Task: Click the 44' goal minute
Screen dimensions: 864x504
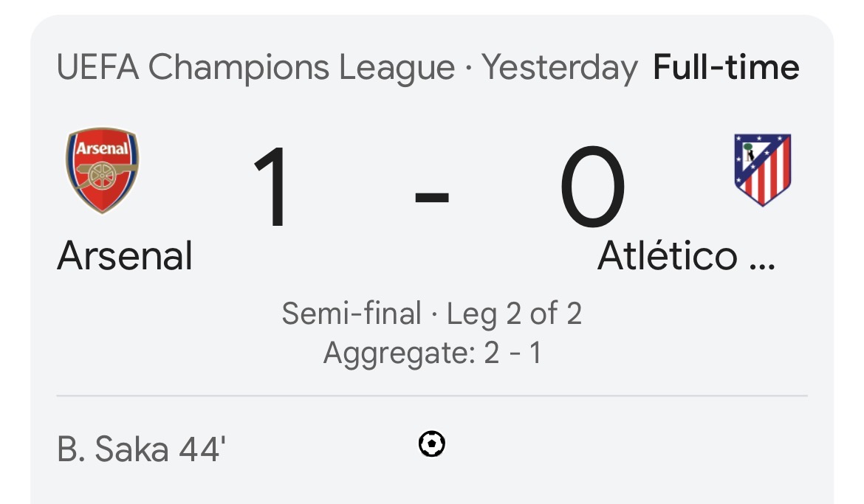Action: point(202,449)
